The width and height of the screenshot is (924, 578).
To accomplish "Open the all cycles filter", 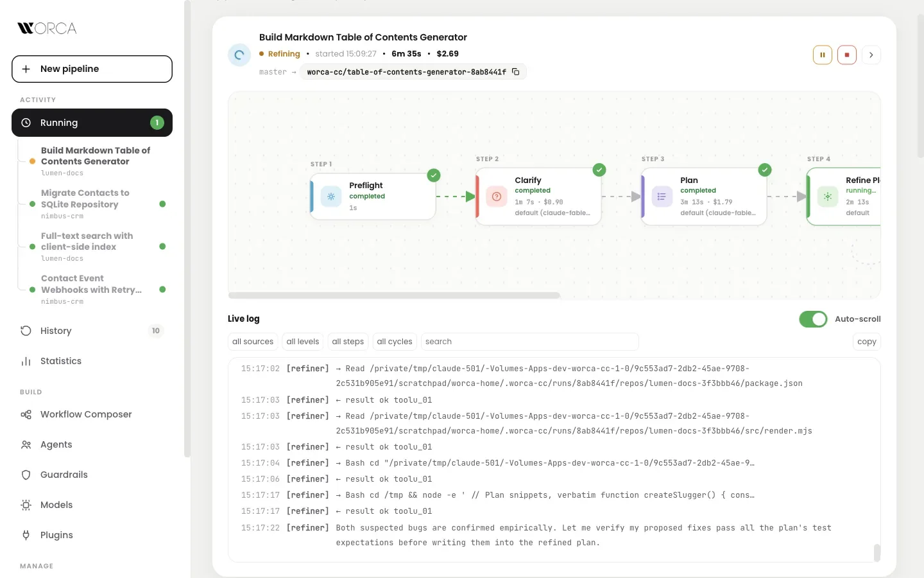I will [x=395, y=342].
